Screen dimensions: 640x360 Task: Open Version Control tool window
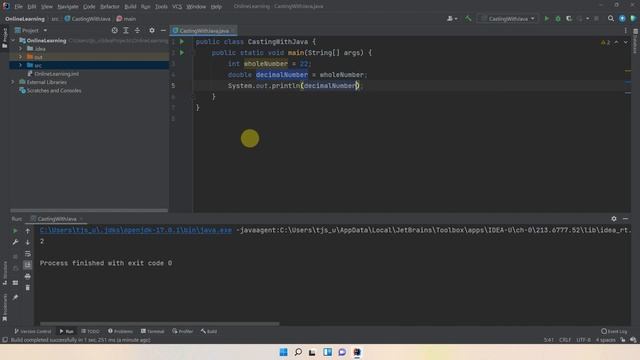(33, 331)
